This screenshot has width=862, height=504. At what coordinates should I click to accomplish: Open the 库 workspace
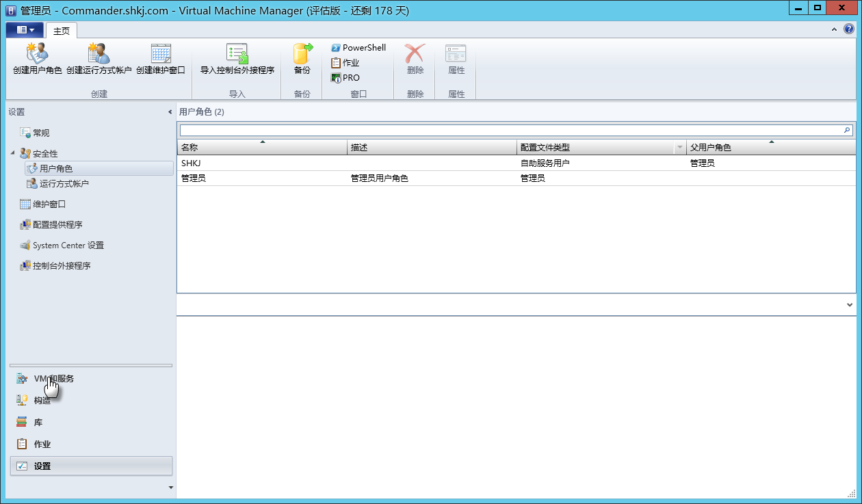(x=91, y=422)
